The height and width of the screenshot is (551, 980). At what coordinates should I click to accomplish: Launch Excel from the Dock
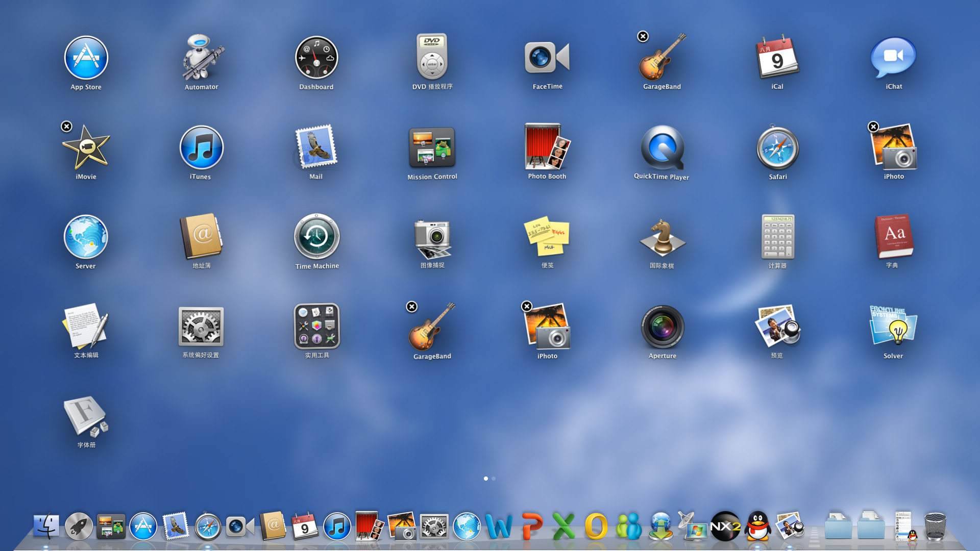point(563,527)
